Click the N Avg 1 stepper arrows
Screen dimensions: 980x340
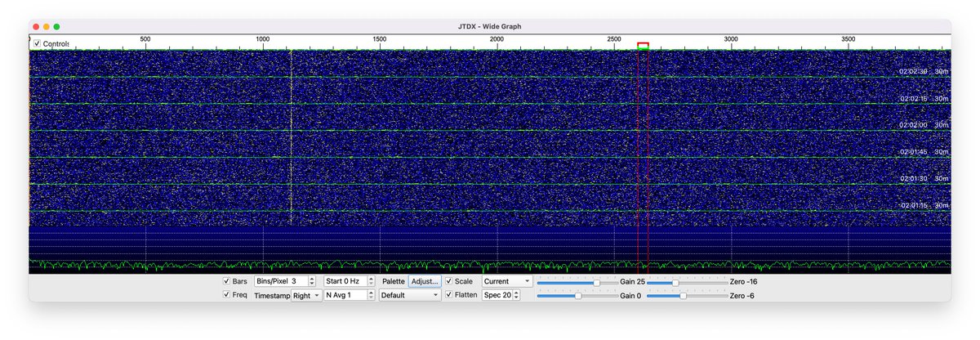pyautogui.click(x=370, y=295)
